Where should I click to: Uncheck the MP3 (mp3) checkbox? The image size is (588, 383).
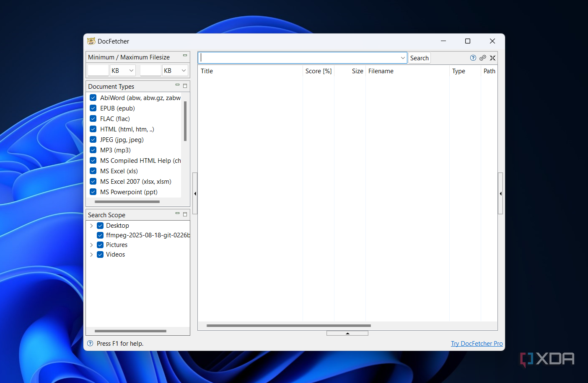pos(93,150)
